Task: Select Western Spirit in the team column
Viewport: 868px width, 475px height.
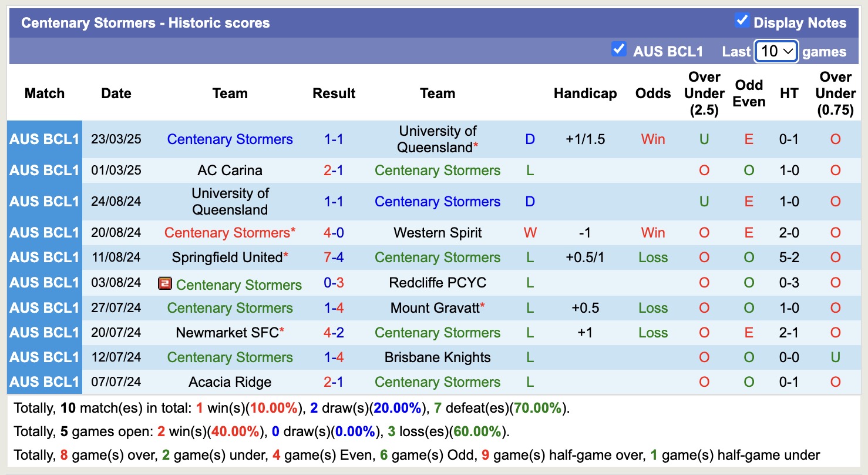Action: click(438, 232)
